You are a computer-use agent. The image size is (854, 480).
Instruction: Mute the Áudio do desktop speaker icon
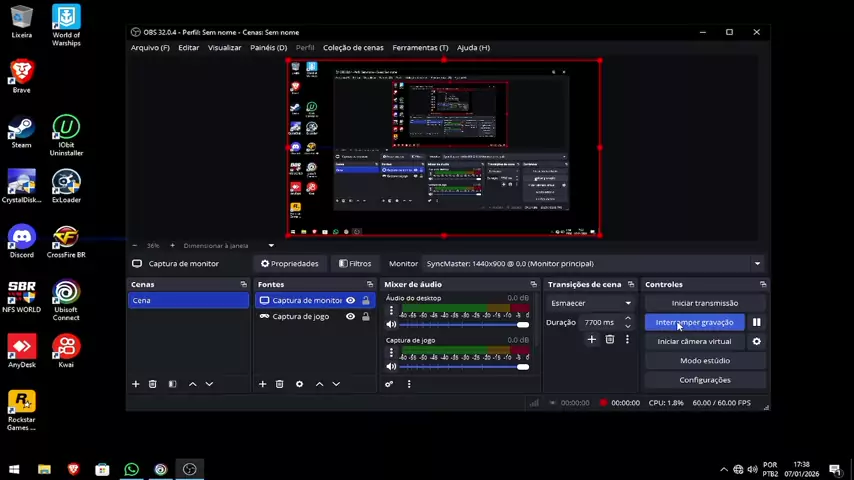click(391, 324)
